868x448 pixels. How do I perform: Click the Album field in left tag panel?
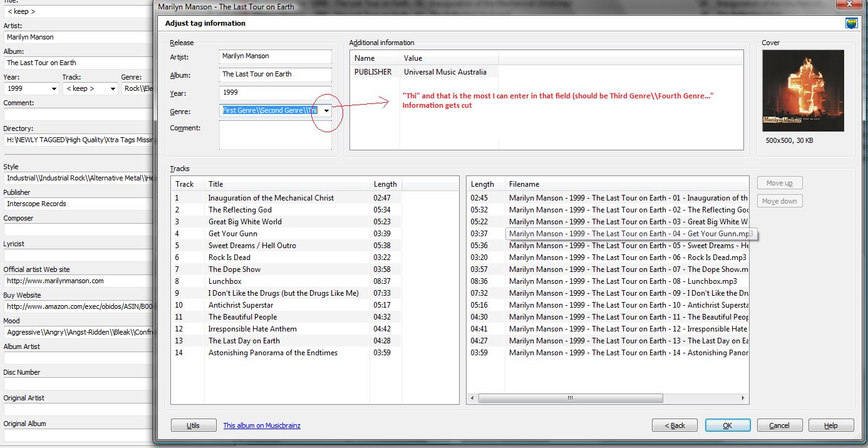[x=78, y=63]
